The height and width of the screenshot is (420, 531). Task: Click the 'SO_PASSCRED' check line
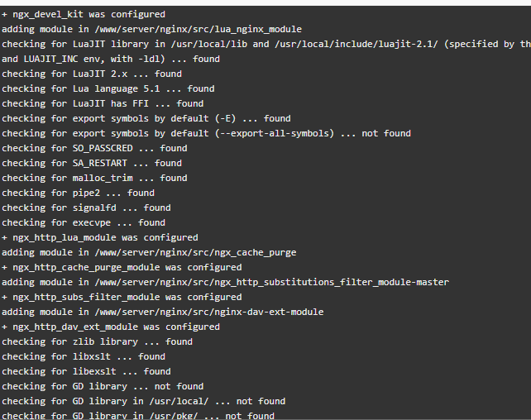click(94, 148)
